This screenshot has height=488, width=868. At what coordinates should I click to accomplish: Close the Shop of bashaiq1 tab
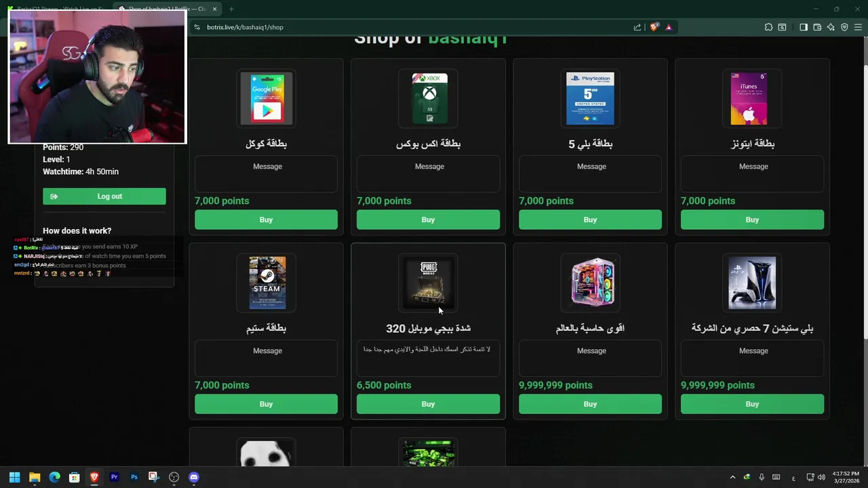[x=214, y=9]
